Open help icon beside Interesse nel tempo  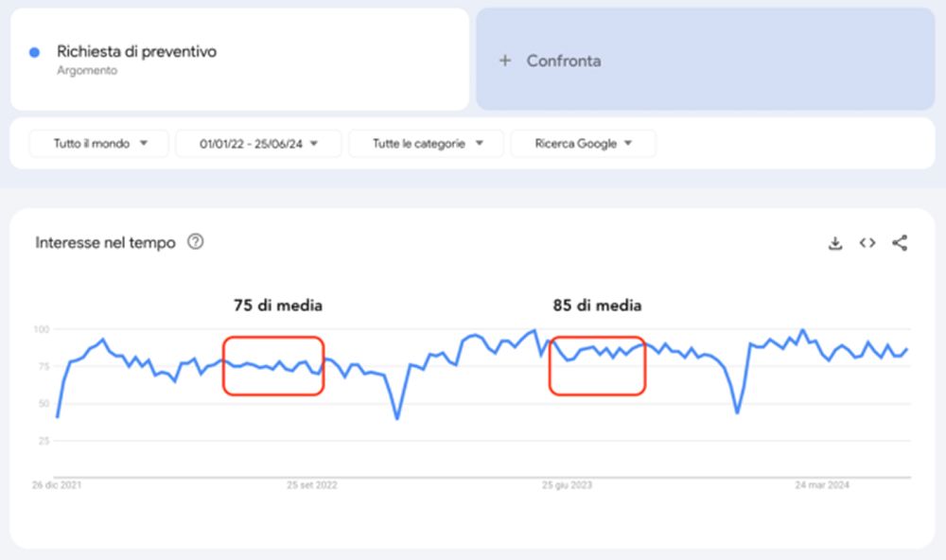(x=196, y=242)
